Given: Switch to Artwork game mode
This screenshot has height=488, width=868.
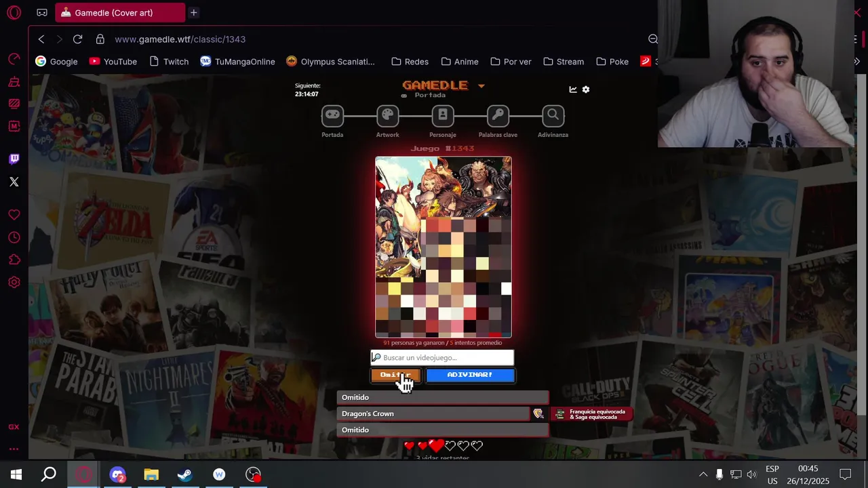Looking at the screenshot, I should point(387,116).
